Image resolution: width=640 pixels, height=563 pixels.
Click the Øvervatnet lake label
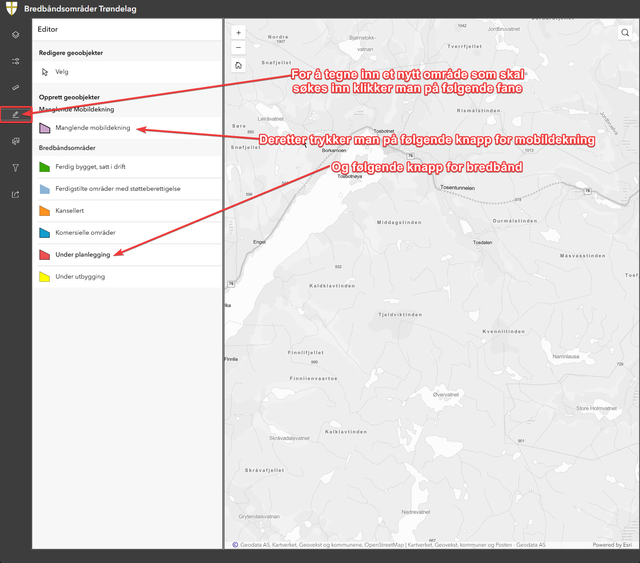tap(446, 395)
